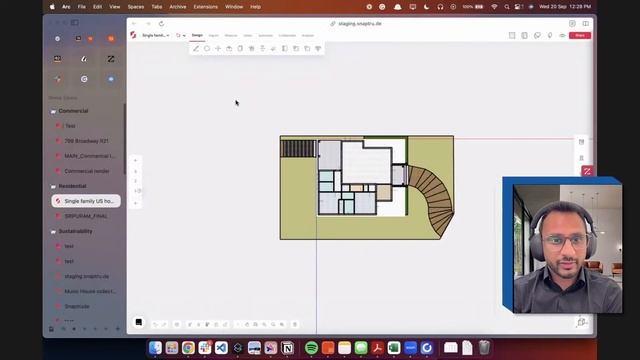Click the redo arrow in bottom toolbar

click(x=164, y=324)
